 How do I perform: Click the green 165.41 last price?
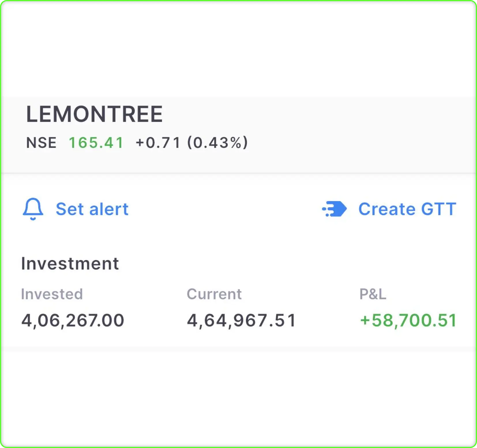pyautogui.click(x=96, y=143)
